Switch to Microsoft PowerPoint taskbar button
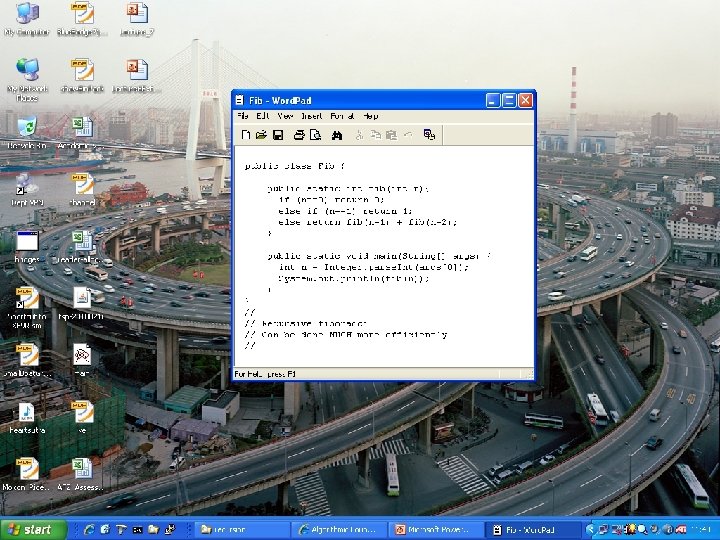 pyautogui.click(x=436, y=530)
